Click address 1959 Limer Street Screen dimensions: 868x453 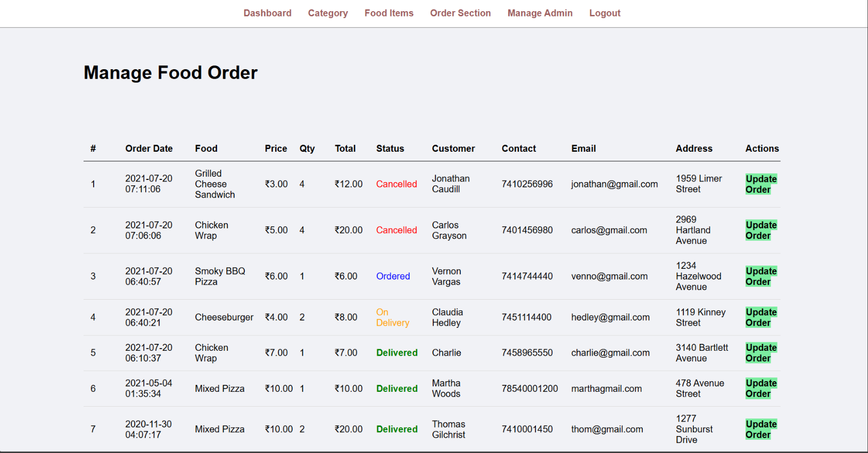tap(699, 184)
